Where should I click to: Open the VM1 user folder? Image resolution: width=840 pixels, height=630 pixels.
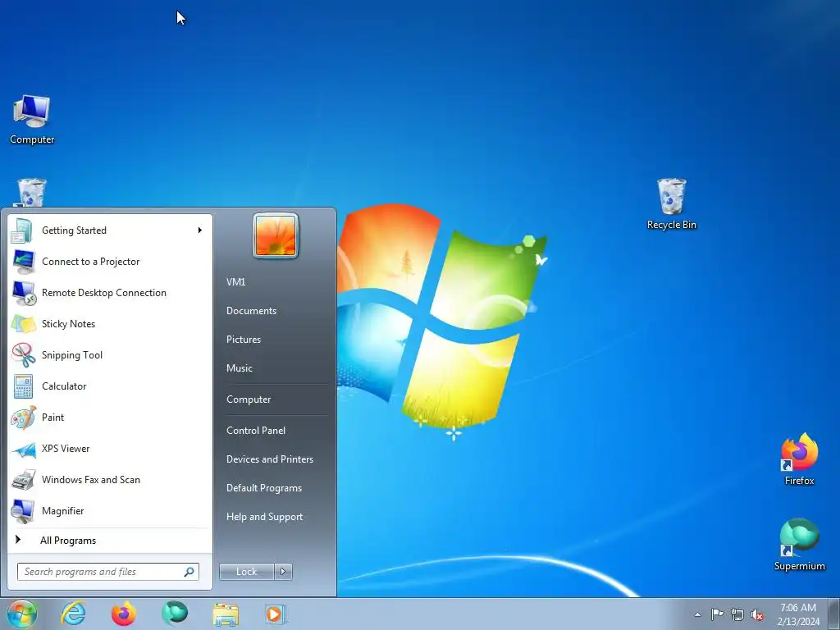(x=235, y=282)
